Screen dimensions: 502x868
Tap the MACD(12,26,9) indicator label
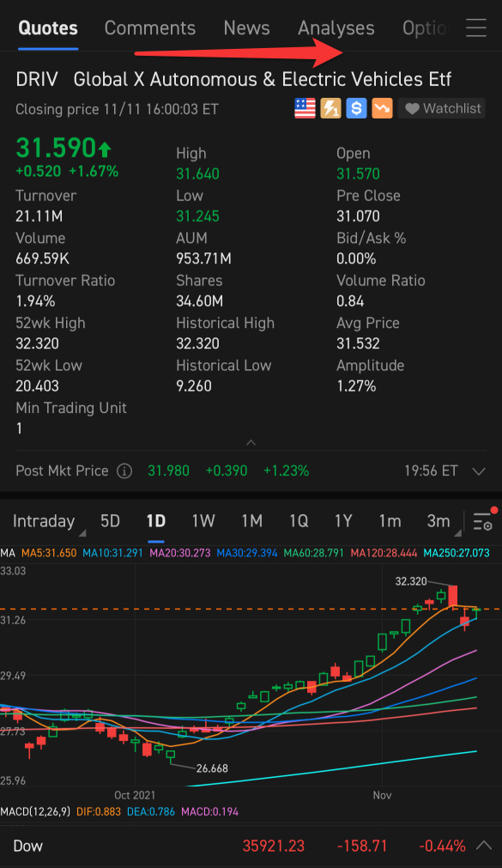35,811
